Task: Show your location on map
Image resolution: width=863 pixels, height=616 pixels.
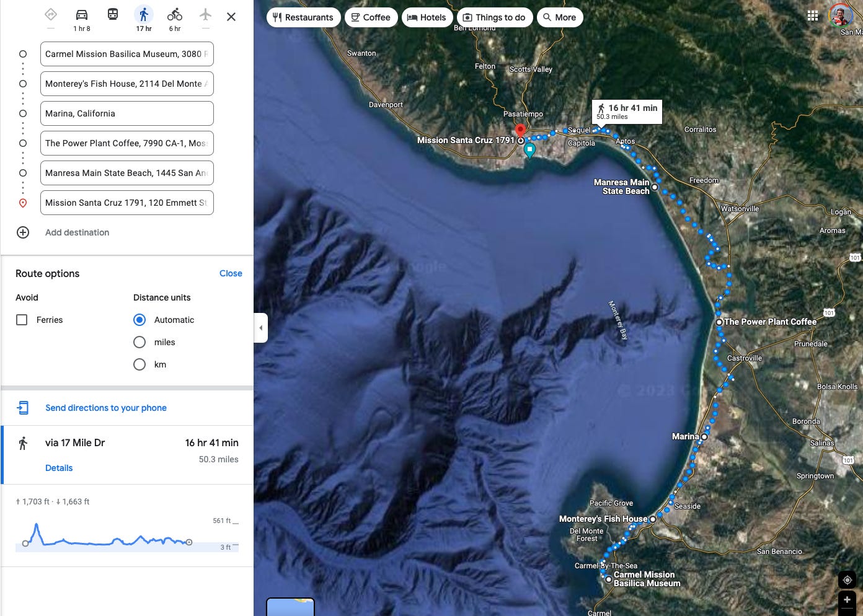Action: (848, 580)
